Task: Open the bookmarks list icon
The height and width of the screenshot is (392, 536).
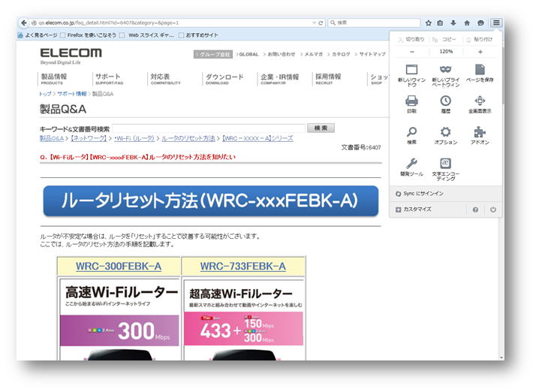Action: pos(440,23)
